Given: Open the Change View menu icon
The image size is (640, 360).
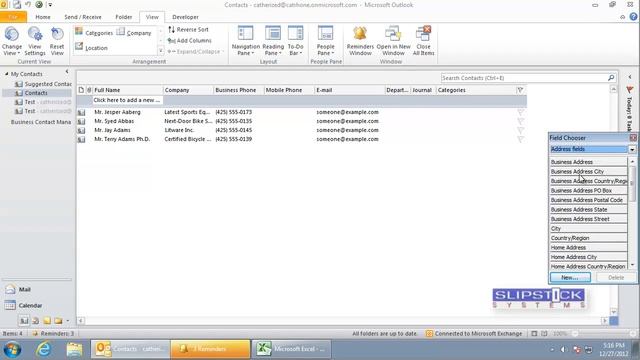Looking at the screenshot, I should click(x=11, y=35).
